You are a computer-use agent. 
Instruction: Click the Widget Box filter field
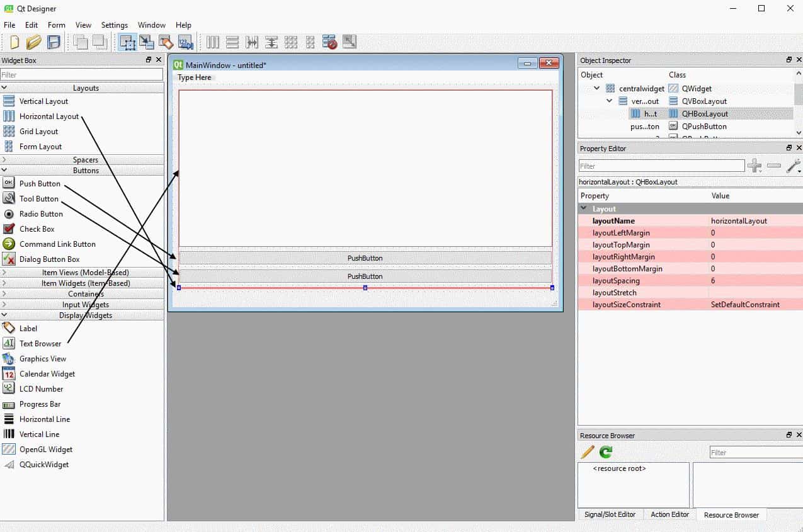point(82,75)
